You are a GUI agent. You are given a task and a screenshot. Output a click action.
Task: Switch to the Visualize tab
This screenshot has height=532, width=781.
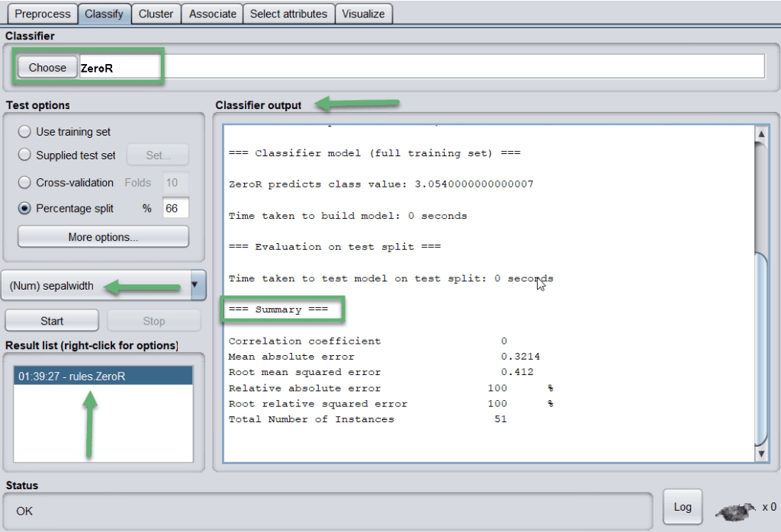[x=363, y=14]
